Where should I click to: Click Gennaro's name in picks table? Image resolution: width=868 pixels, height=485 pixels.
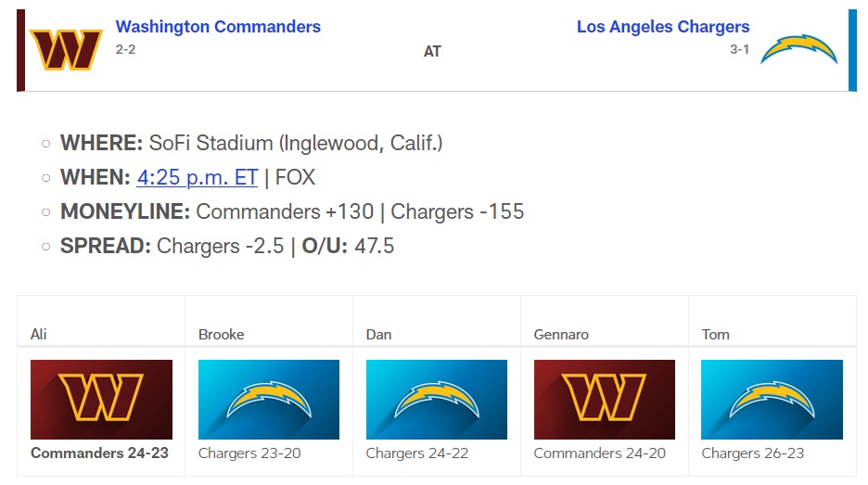click(561, 334)
